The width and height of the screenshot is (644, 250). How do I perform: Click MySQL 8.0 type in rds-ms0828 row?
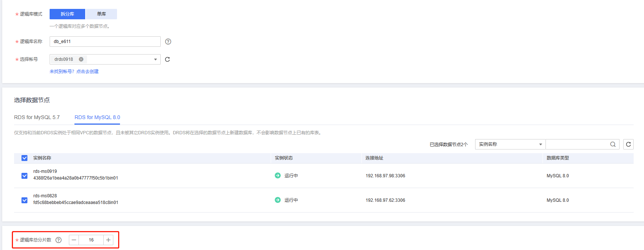[x=558, y=200]
